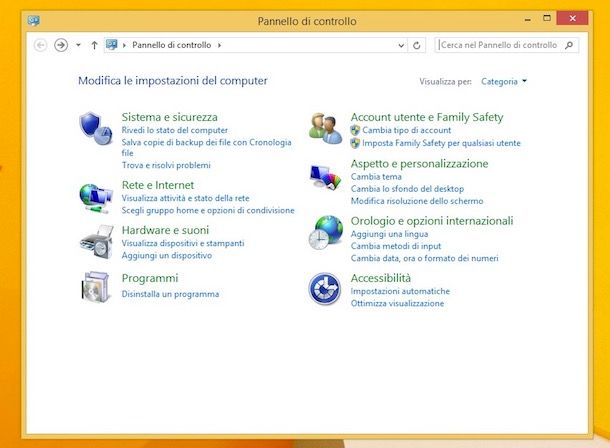
Task: Open the recent locations dropdown arrow
Action: [78, 45]
